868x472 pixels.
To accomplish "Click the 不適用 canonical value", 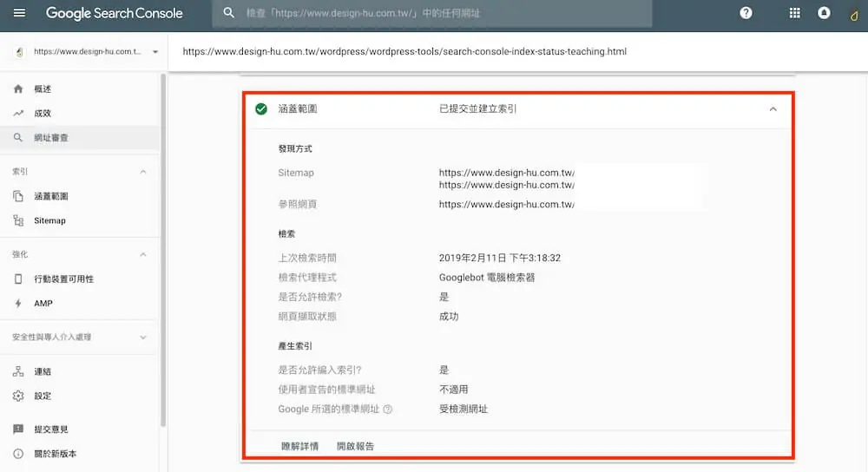I will tap(453, 390).
